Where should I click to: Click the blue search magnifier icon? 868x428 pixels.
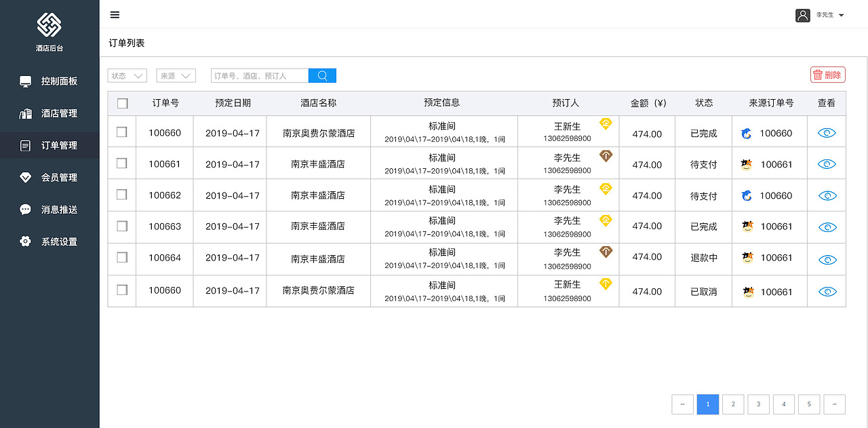click(321, 75)
